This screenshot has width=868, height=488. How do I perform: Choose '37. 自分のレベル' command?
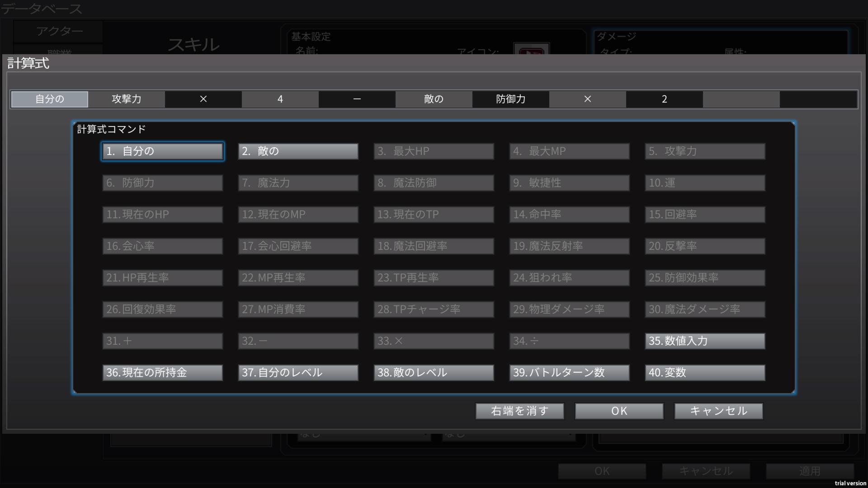point(298,373)
